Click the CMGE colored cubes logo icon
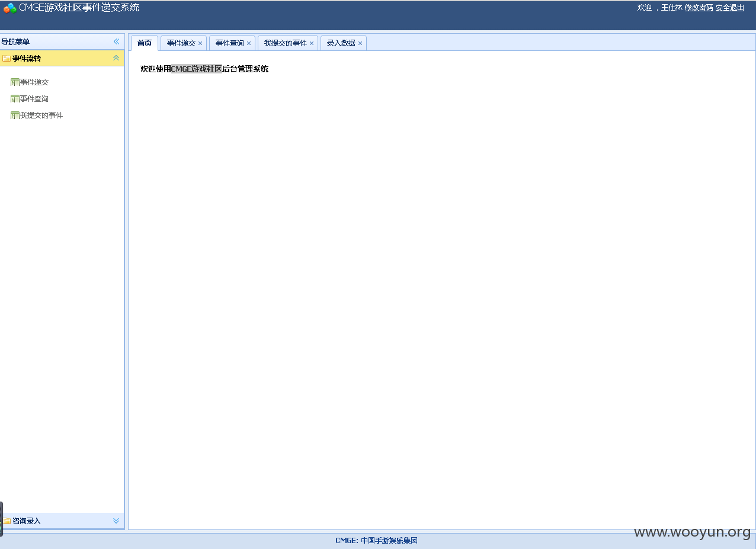Viewport: 756px width, 549px height. tap(10, 8)
